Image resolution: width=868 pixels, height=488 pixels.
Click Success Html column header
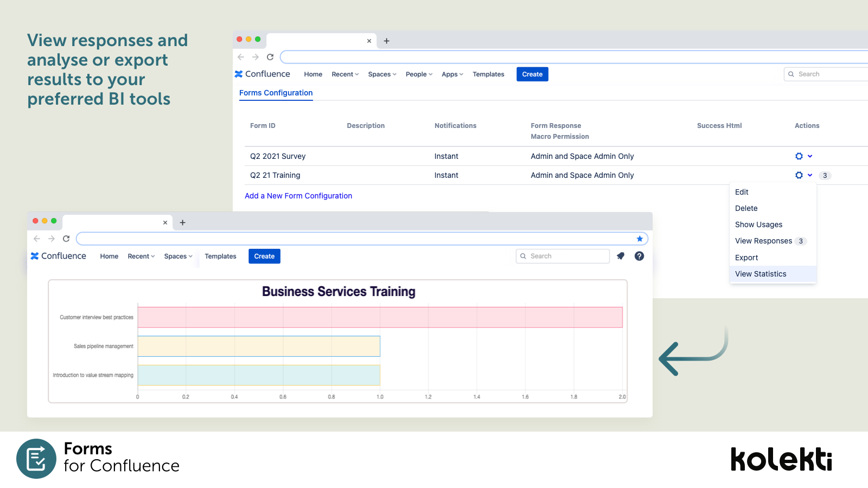pyautogui.click(x=719, y=126)
